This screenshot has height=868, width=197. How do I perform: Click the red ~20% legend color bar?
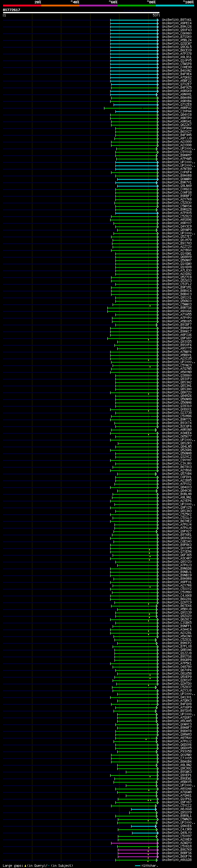click(x=22, y=6)
